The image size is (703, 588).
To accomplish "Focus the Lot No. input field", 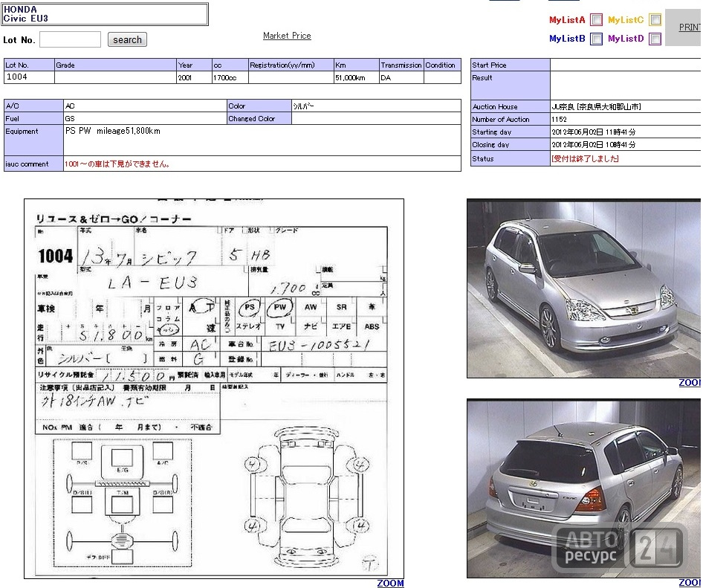I will [x=70, y=39].
